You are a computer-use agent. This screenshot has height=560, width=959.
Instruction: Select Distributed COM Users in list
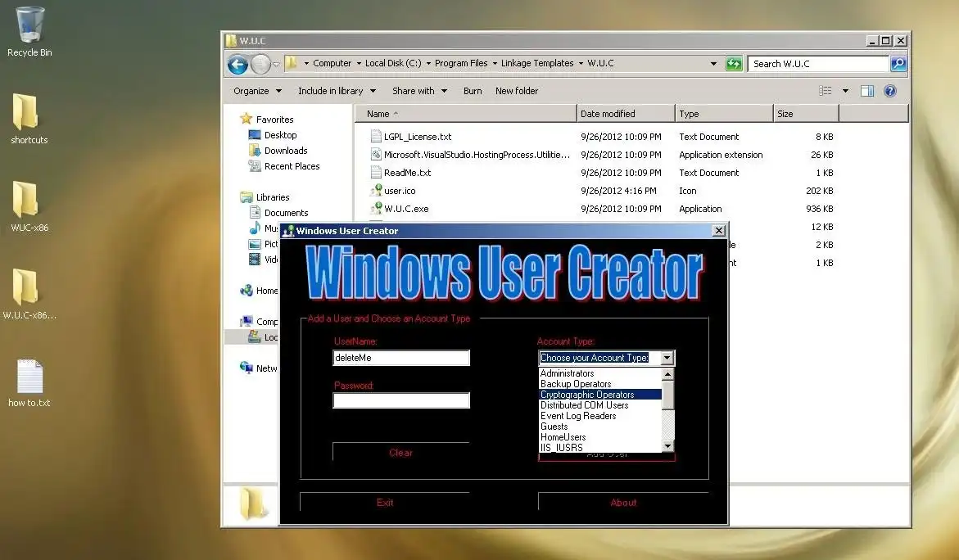(600, 405)
